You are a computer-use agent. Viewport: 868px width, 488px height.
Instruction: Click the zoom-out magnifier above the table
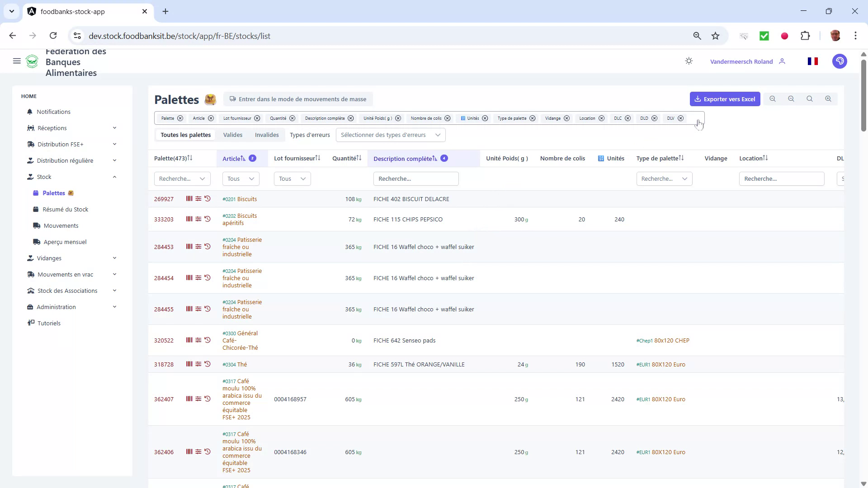click(791, 99)
